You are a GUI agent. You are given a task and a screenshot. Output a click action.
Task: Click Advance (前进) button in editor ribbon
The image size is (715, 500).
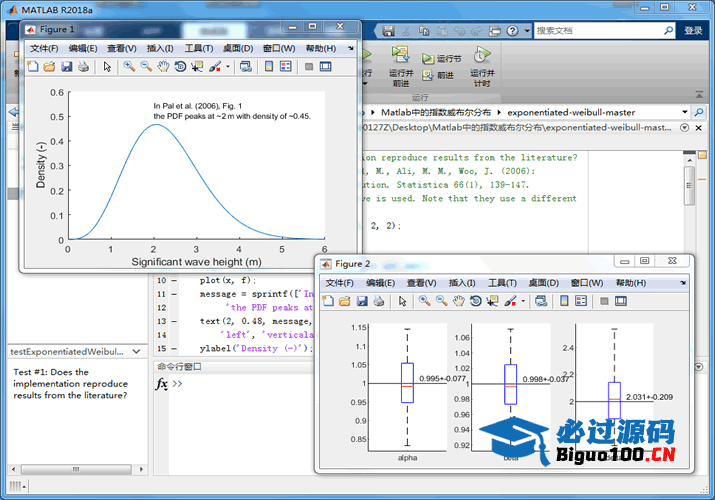pyautogui.click(x=437, y=75)
